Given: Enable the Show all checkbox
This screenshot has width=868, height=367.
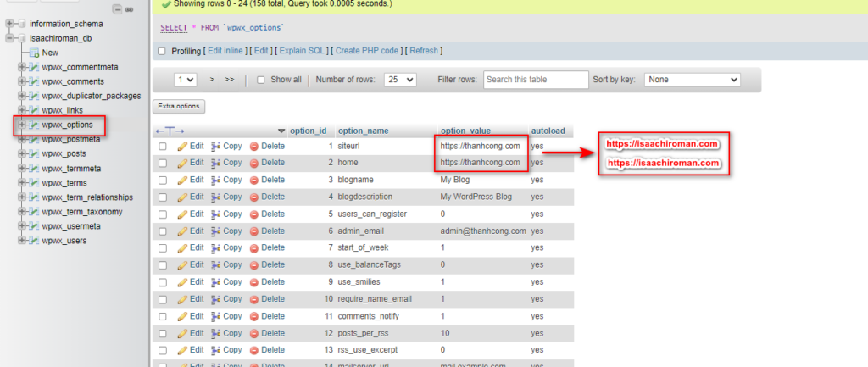Looking at the screenshot, I should tap(261, 80).
